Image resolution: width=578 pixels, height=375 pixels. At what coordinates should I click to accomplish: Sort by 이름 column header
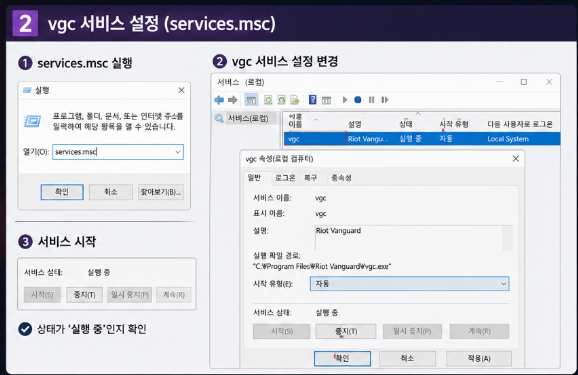(295, 124)
